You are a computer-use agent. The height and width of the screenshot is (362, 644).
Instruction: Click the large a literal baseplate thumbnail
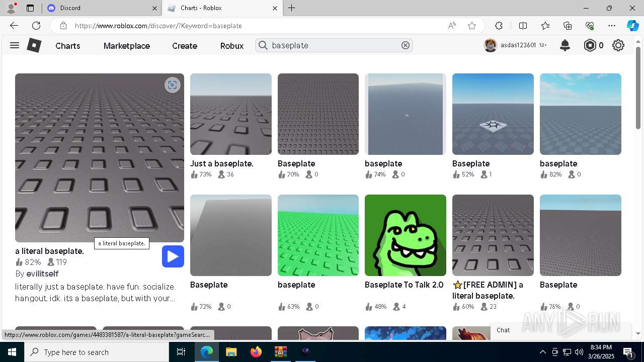(100, 158)
